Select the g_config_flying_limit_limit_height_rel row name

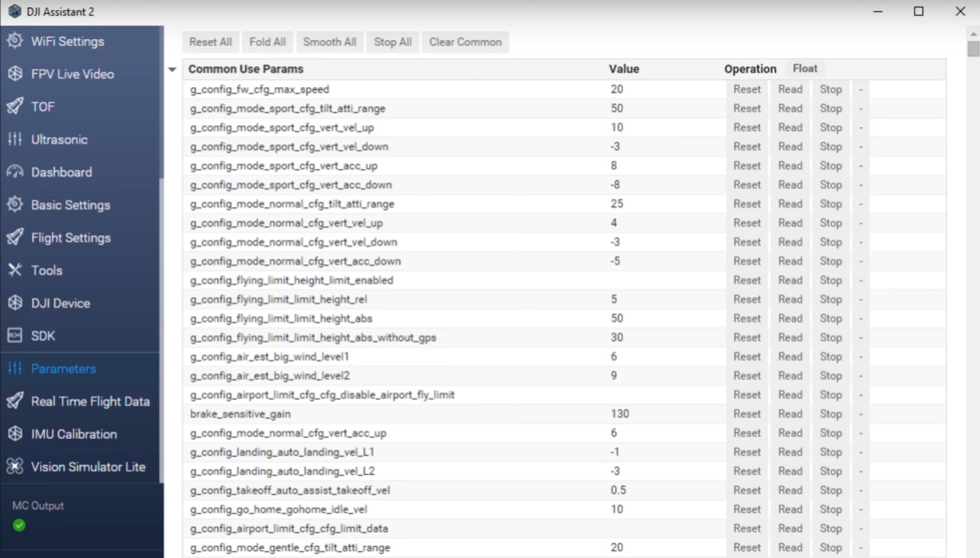pos(278,300)
